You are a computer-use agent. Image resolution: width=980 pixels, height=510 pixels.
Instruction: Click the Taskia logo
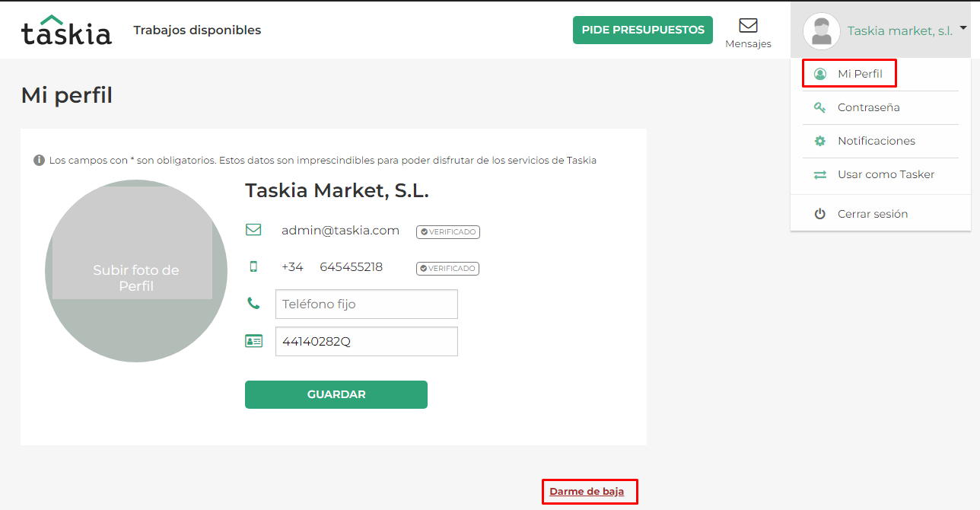[x=66, y=30]
